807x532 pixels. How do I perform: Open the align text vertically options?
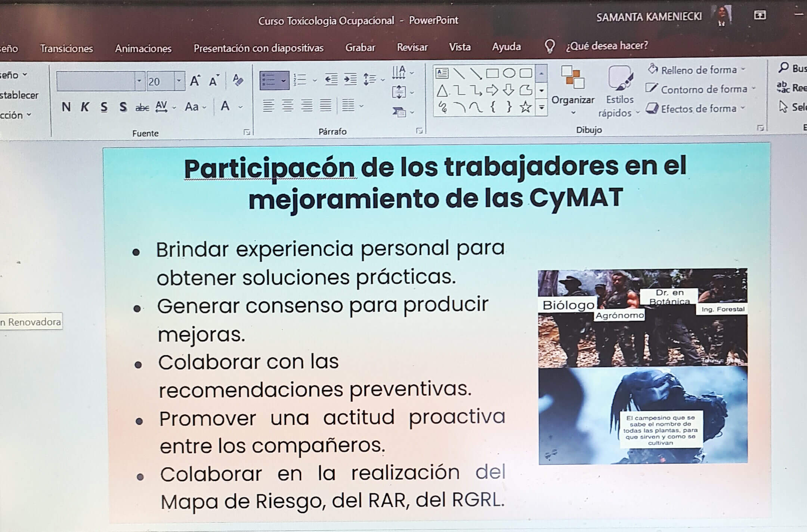tap(403, 92)
